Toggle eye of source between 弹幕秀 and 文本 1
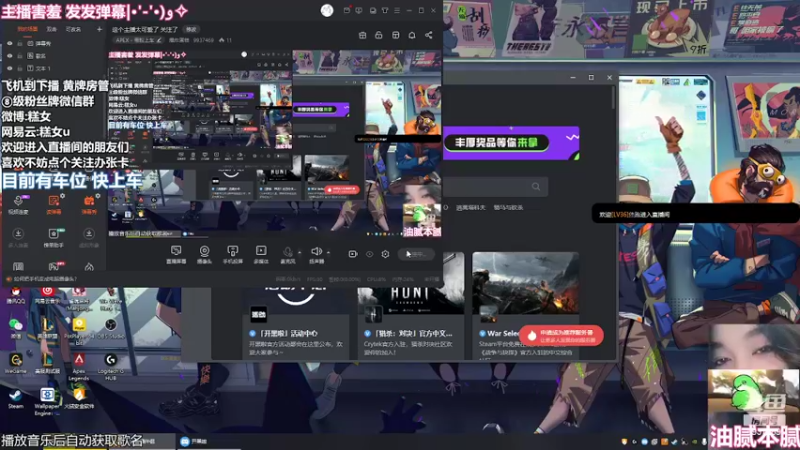This screenshot has height=450, width=800. tap(9, 56)
